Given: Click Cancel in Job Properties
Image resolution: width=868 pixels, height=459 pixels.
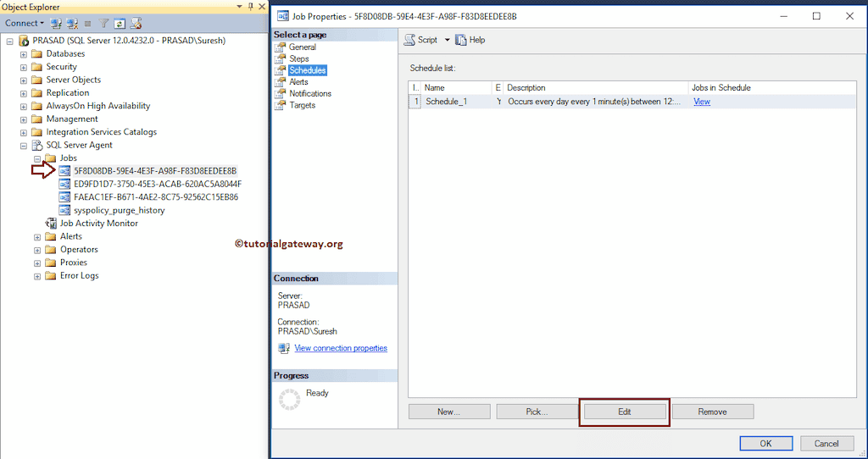Looking at the screenshot, I should [826, 444].
